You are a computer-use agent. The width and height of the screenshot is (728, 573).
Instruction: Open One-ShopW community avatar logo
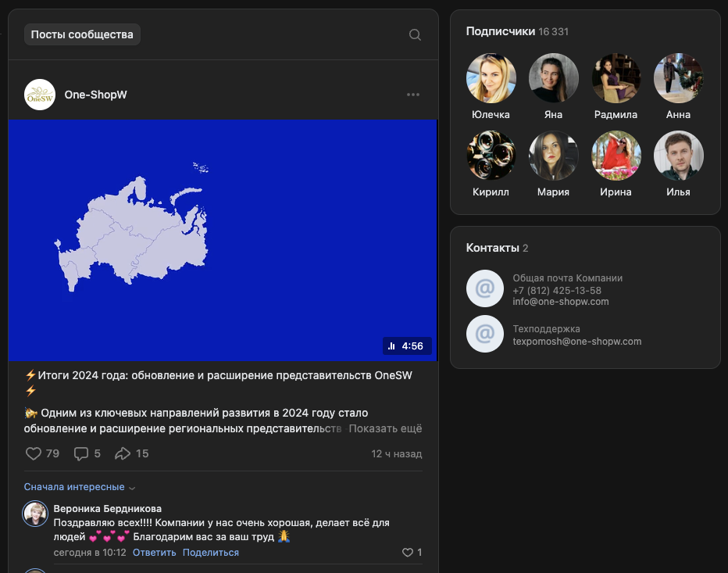(x=40, y=95)
